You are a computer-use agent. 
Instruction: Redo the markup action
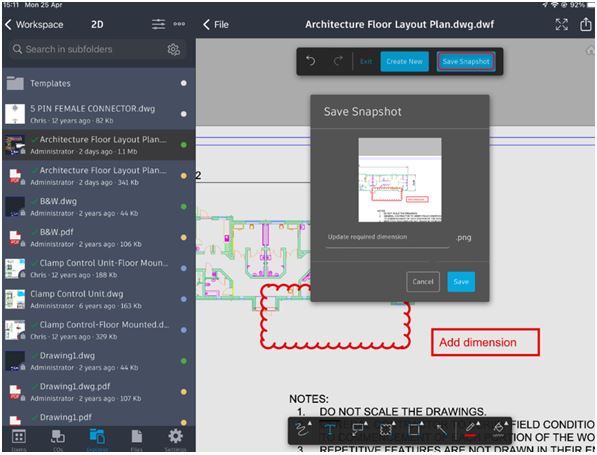point(338,61)
